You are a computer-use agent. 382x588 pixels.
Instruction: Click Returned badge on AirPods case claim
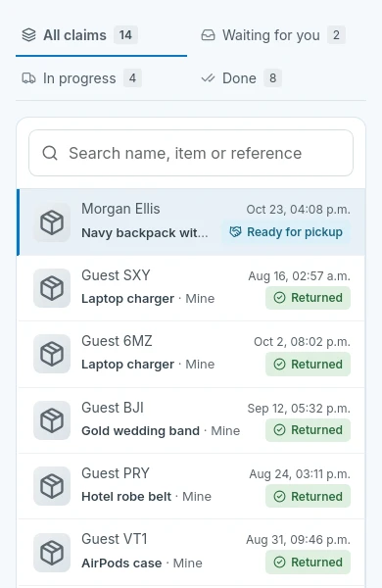(308, 563)
